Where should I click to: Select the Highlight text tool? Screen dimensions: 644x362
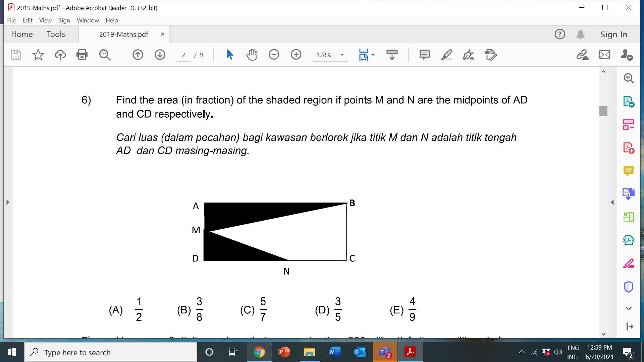pos(446,55)
